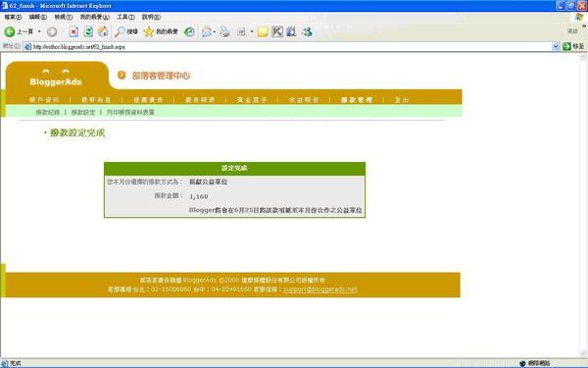Viewport: 588px width, 368px height.
Task: Open the support@bloggerads.net email link
Action: [x=320, y=289]
